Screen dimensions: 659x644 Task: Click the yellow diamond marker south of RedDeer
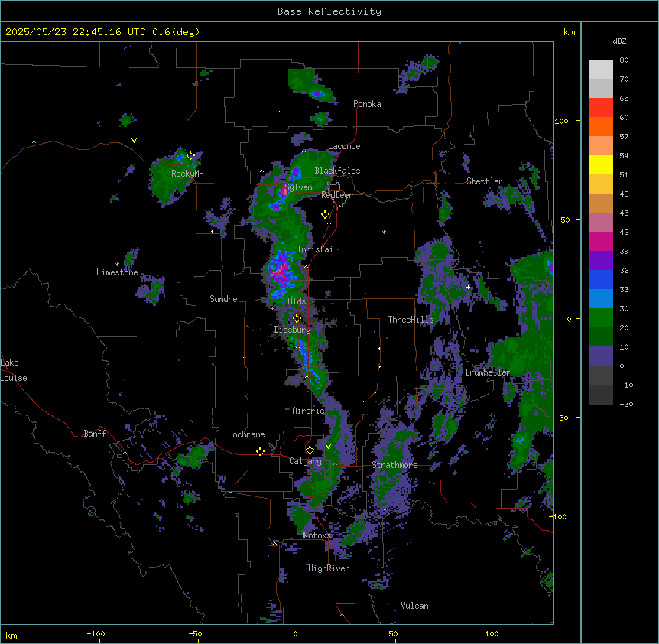[326, 215]
